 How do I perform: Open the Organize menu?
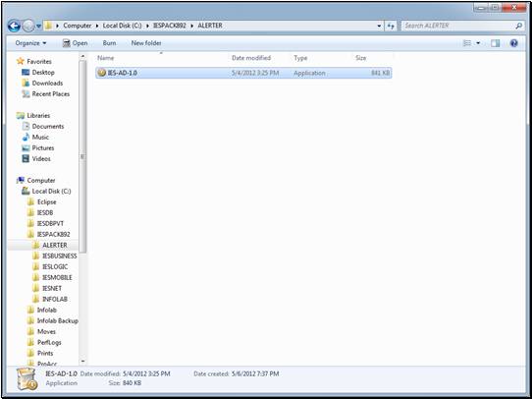click(x=30, y=43)
